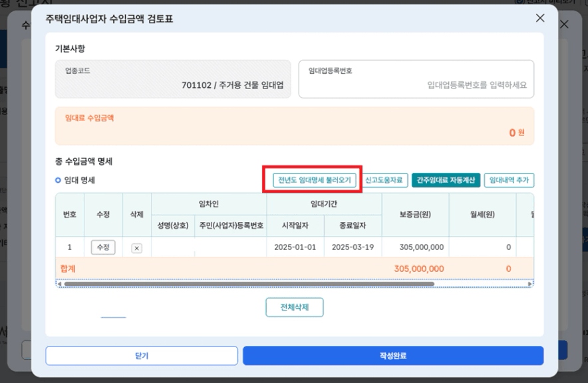This screenshot has height=383, width=588.
Task: Click the 임대 명세 bullet marker
Action: tap(58, 180)
